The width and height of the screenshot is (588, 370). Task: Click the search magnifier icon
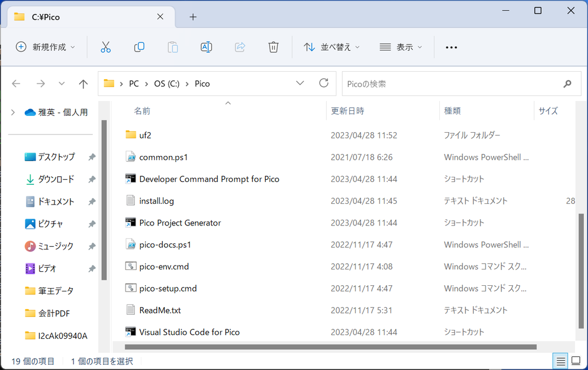(x=568, y=84)
